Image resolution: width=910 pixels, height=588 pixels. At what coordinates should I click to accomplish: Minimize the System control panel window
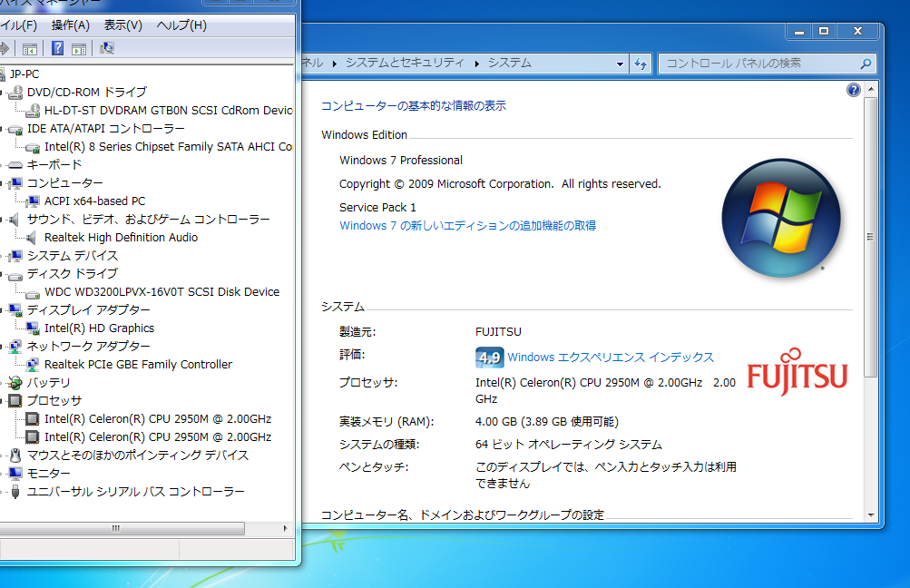(x=799, y=32)
